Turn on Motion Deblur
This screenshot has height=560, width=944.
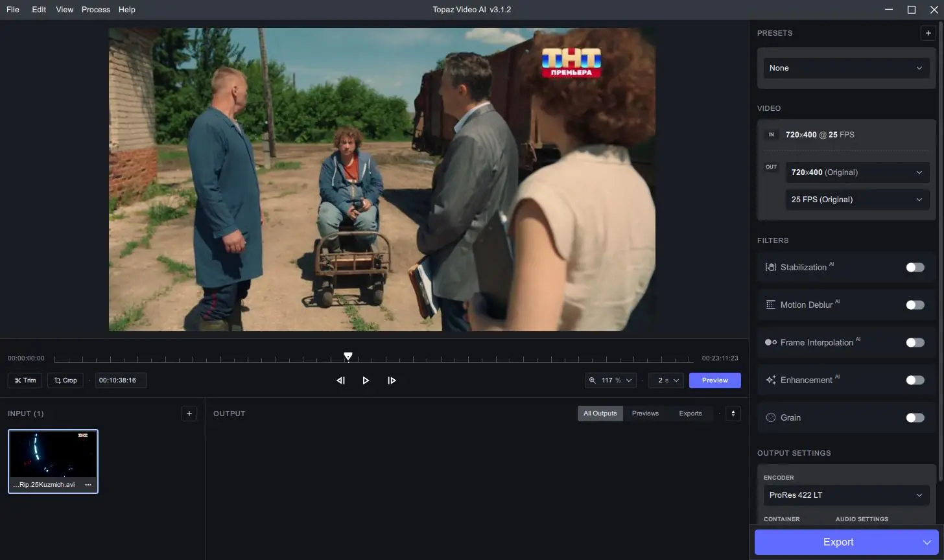pyautogui.click(x=915, y=305)
